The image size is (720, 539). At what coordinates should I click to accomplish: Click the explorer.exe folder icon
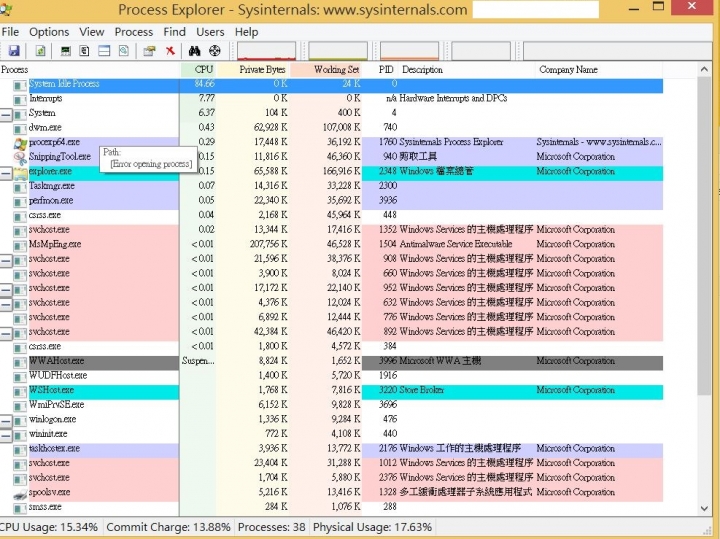coord(20,173)
